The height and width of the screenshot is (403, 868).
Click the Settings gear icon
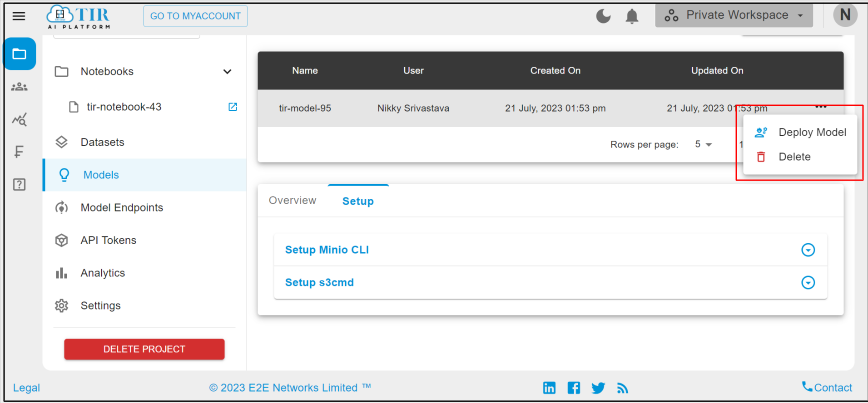(x=61, y=305)
